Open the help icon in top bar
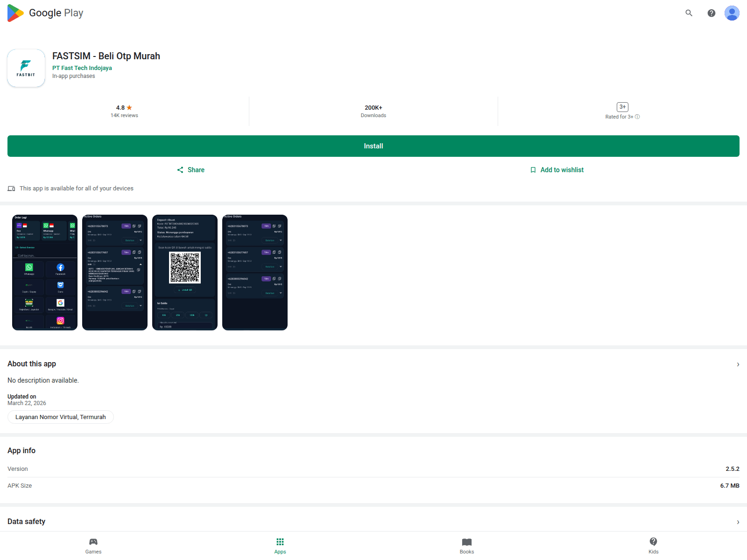 tap(711, 13)
